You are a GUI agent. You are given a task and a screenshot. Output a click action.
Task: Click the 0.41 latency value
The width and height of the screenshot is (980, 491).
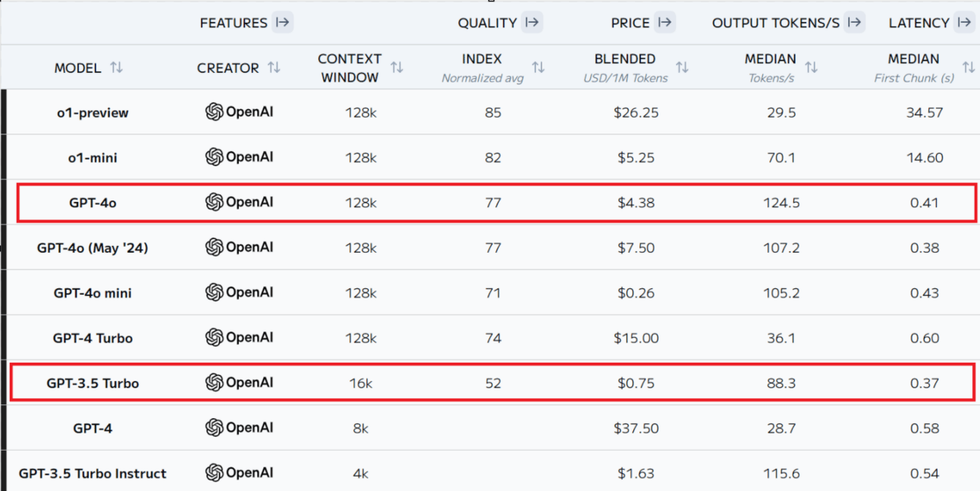(x=925, y=203)
